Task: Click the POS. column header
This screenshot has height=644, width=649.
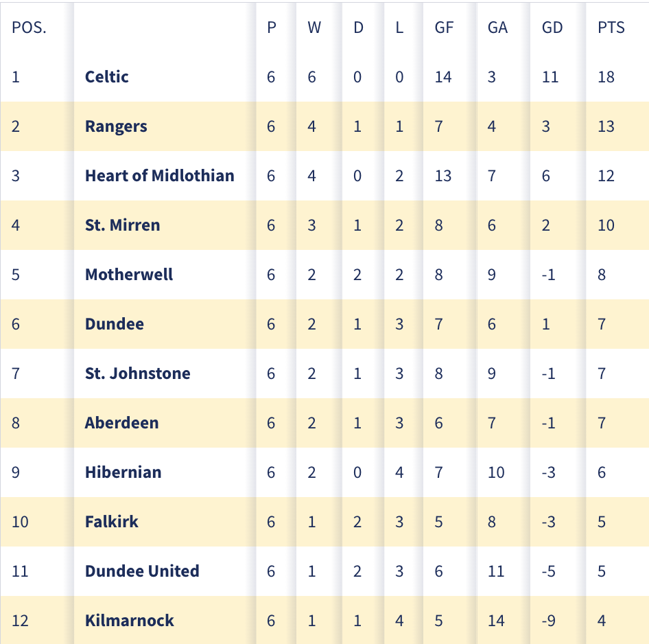Action: [29, 27]
